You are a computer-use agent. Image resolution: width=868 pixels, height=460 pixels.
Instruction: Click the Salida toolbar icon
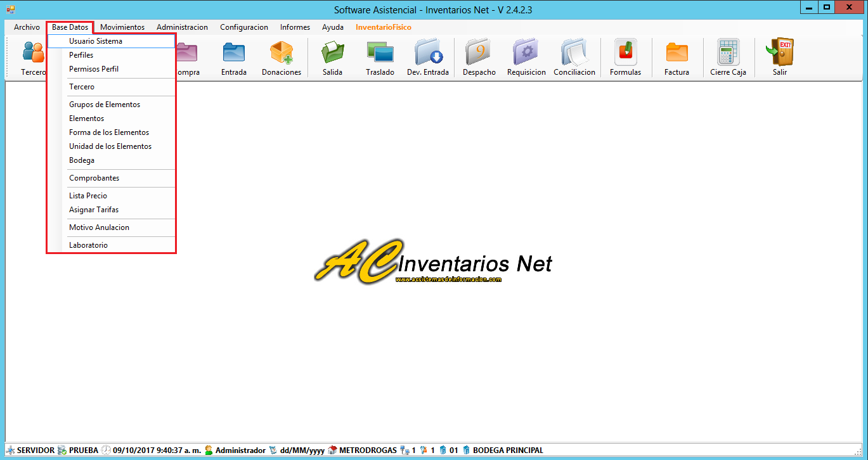pyautogui.click(x=332, y=53)
